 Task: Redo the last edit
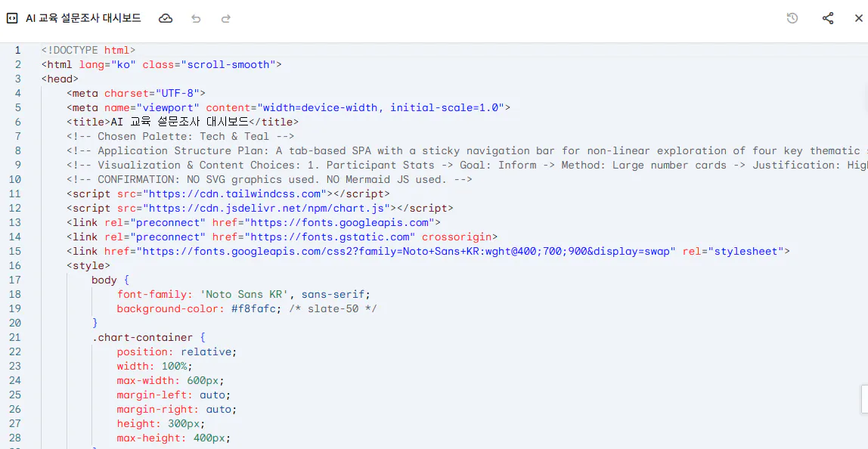pyautogui.click(x=226, y=18)
